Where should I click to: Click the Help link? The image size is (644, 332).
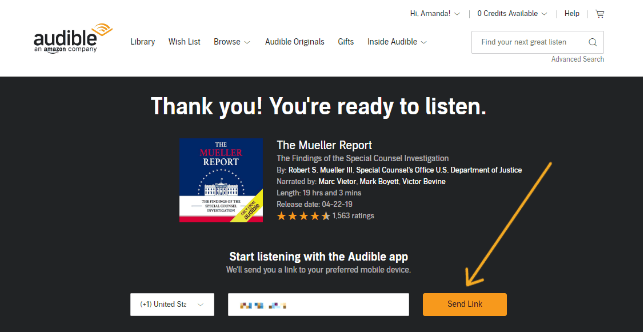pyautogui.click(x=571, y=14)
